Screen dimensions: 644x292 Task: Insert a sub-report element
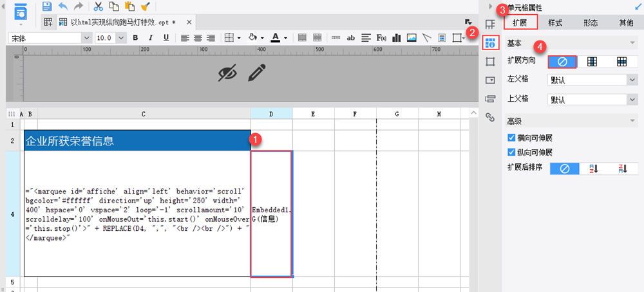[442, 38]
